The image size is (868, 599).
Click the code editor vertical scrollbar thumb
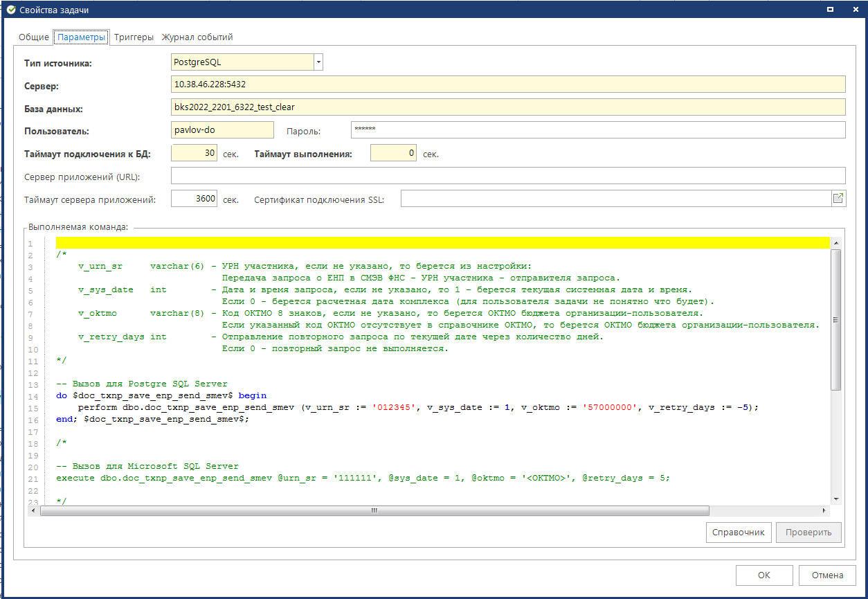tap(835, 320)
